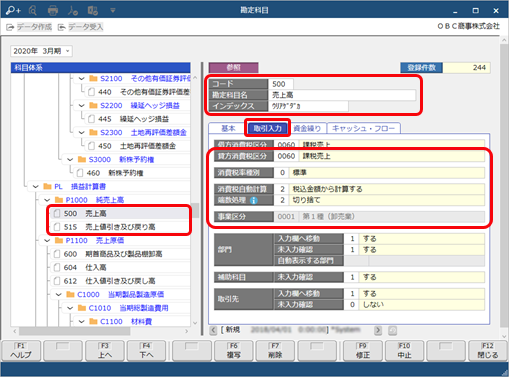Screen dimensions: 510x377
Task: Open the print preview icon
Action: (x=33, y=11)
